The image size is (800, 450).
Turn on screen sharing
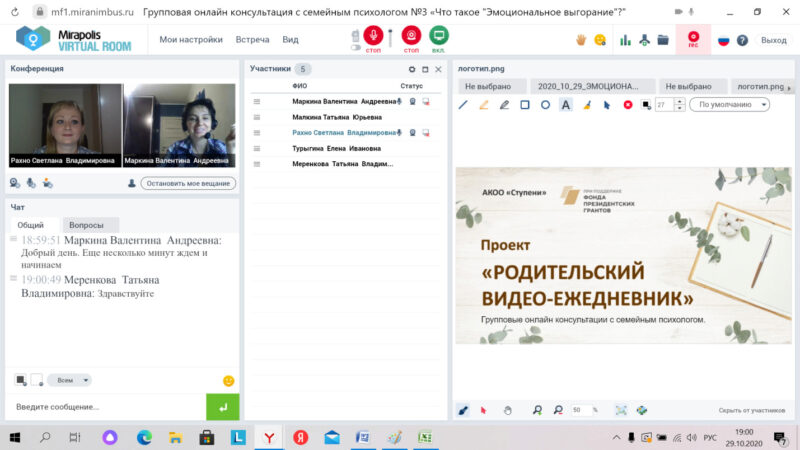[x=439, y=36]
